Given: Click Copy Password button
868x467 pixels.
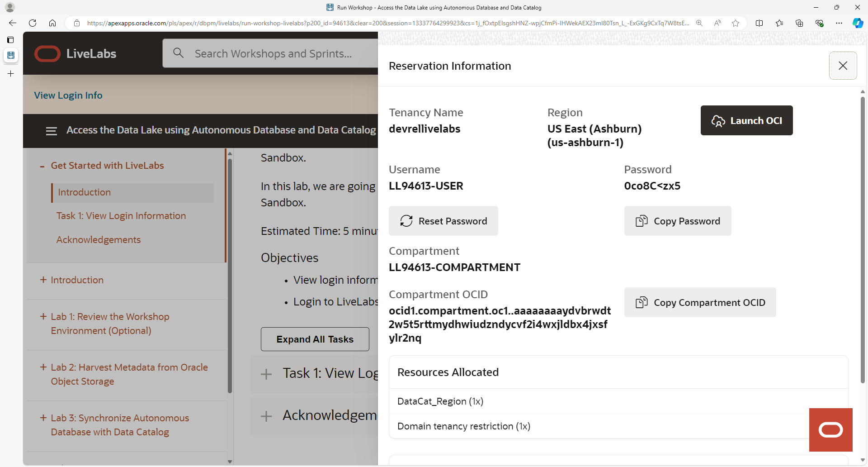Looking at the screenshot, I should [677, 221].
